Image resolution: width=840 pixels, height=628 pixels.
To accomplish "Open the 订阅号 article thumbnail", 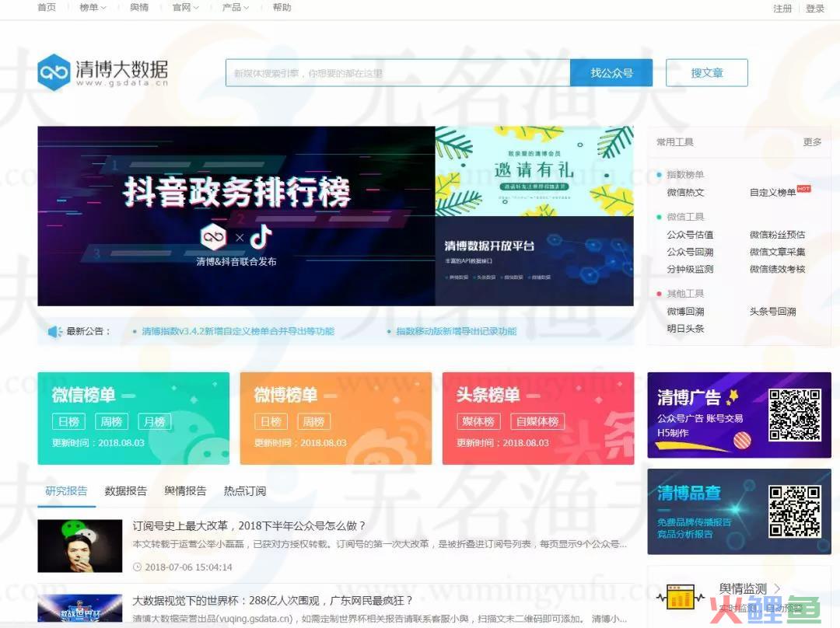I will pos(80,546).
